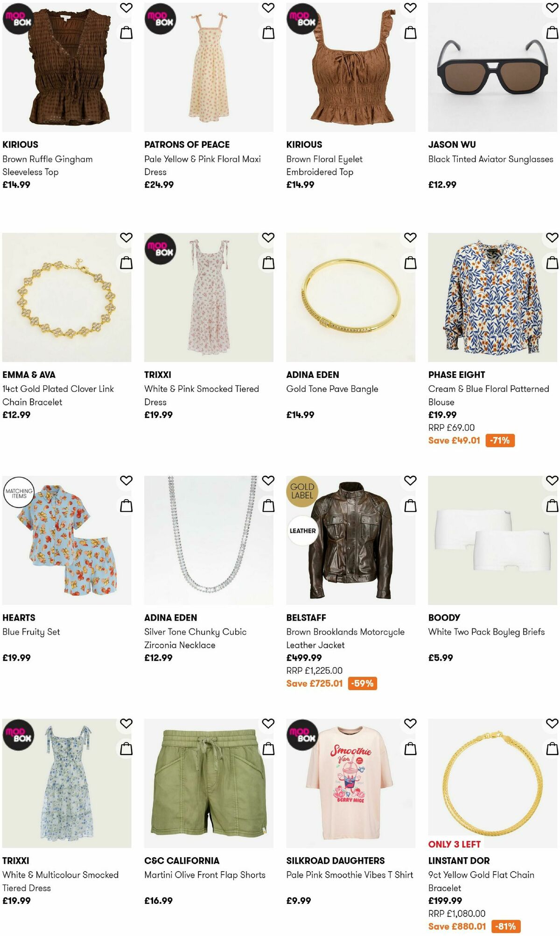560x936 pixels.
Task: Click MOD BOX badge on Pale Yellow Maxi Dress
Action: pos(161,20)
